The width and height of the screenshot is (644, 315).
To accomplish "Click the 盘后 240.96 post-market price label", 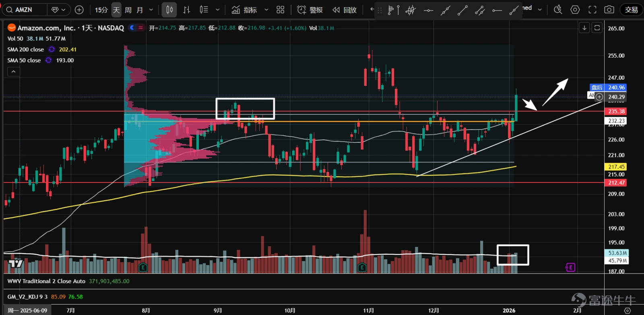I will tap(608, 87).
